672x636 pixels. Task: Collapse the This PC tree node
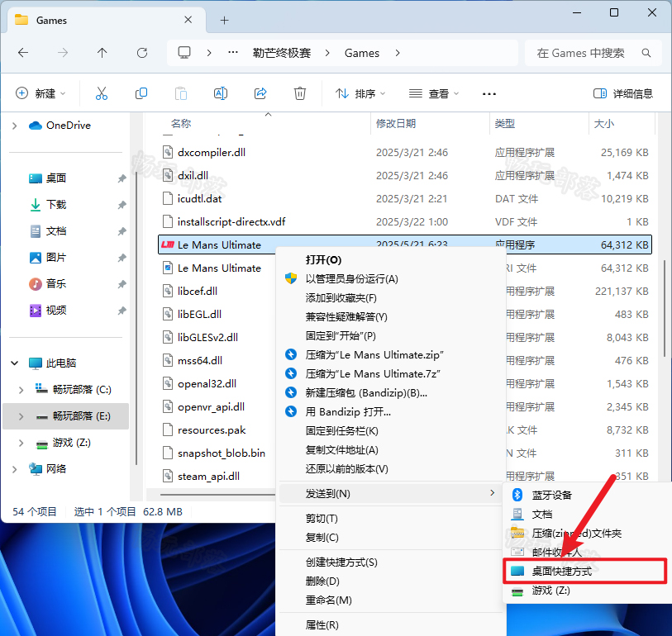[x=15, y=363]
